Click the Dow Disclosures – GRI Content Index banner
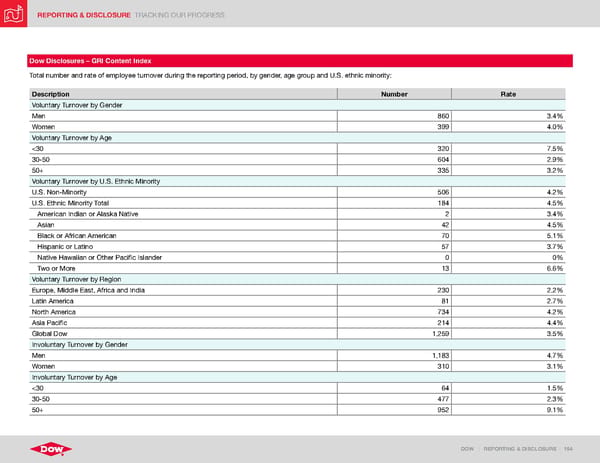The image size is (600, 463). point(300,61)
